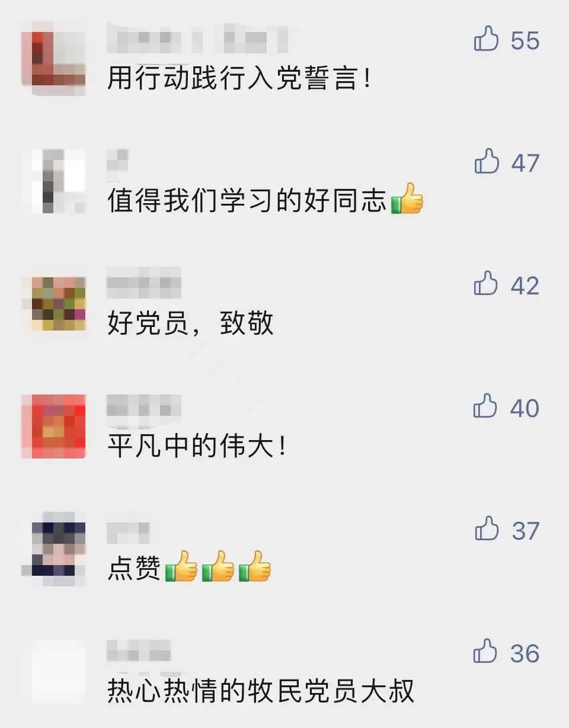The image size is (569, 728).
Task: Like the comment with 55 likes
Action: [x=486, y=40]
